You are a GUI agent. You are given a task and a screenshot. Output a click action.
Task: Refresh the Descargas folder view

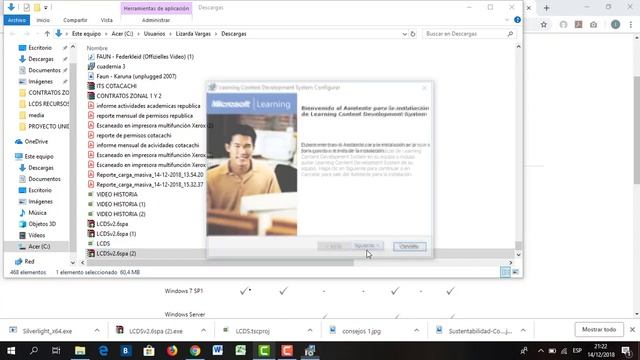click(x=413, y=34)
